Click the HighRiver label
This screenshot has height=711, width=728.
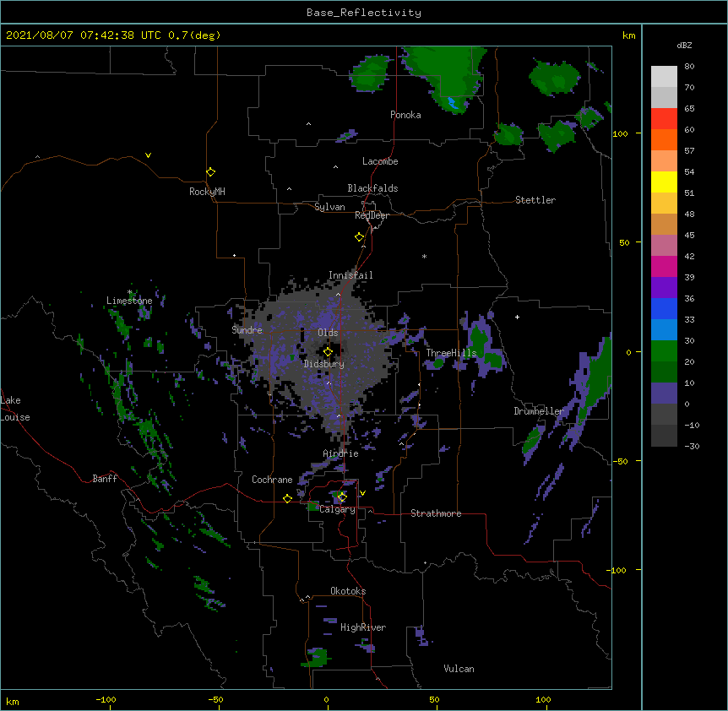coord(363,627)
